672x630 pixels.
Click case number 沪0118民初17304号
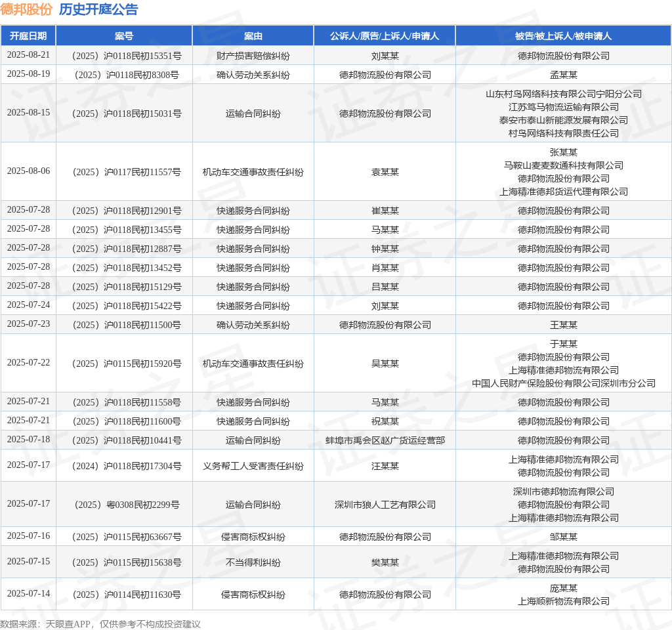[127, 466]
